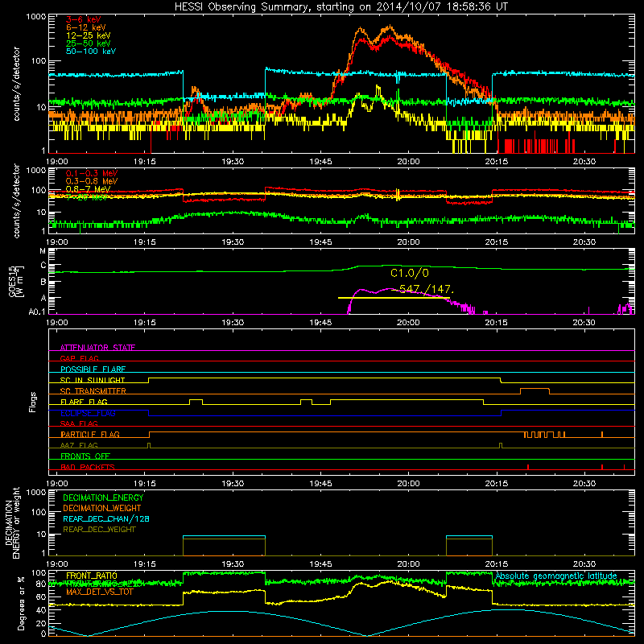Click the MAX_DET_VS_TOT legend label

[100, 592]
